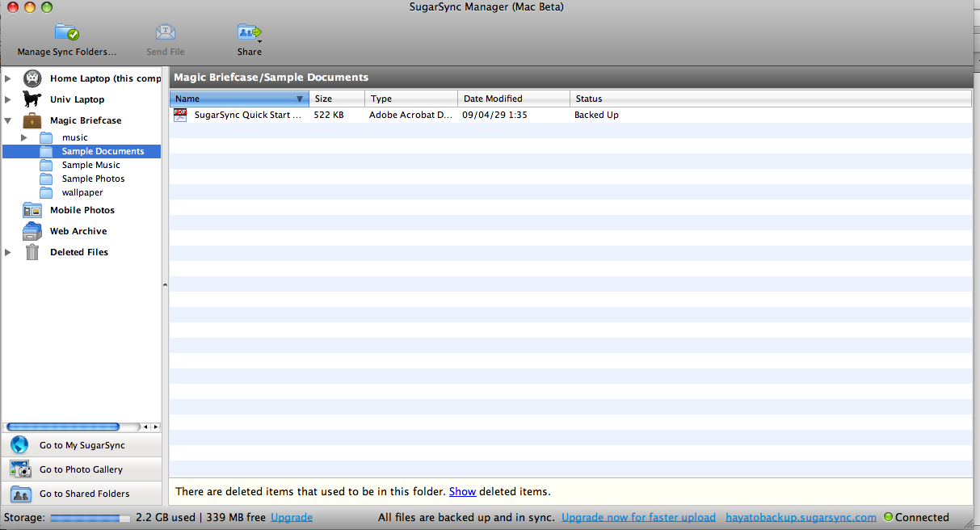Click the Photo Gallery camera icon

coord(20,469)
